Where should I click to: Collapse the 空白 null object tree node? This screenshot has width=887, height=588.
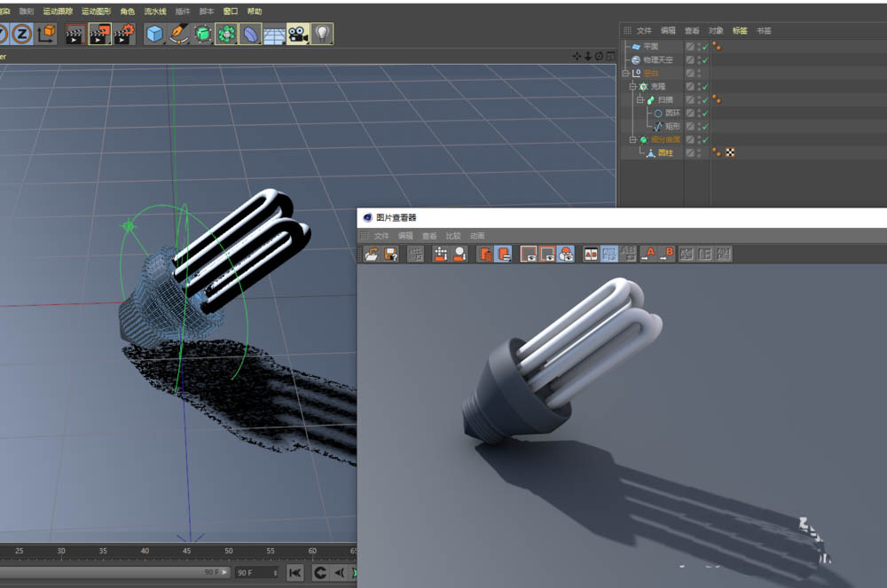click(x=625, y=73)
